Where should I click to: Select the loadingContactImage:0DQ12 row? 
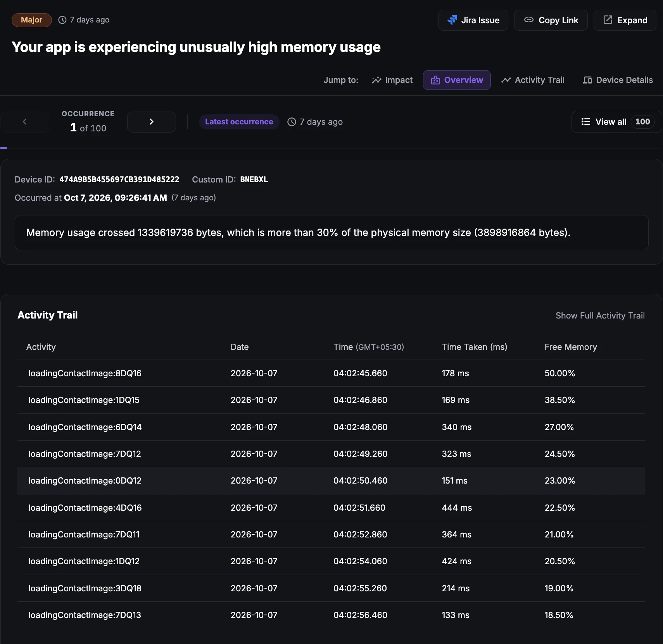[x=331, y=480]
